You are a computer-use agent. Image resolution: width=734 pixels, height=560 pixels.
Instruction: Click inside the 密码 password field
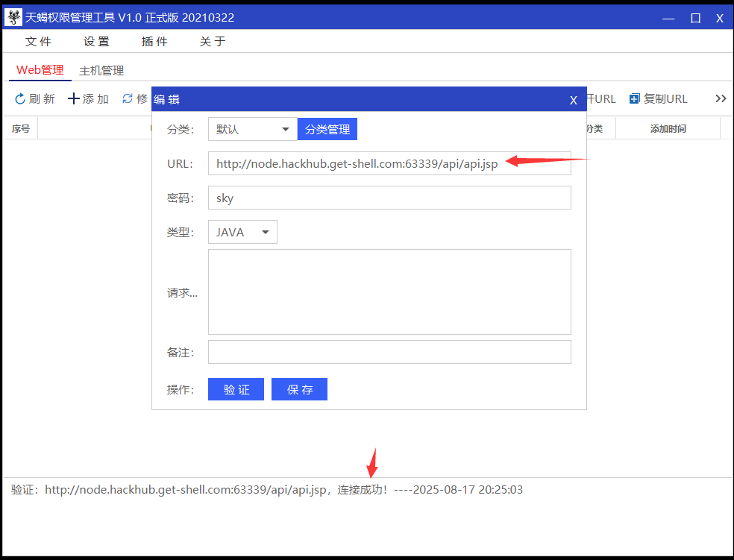click(x=388, y=198)
